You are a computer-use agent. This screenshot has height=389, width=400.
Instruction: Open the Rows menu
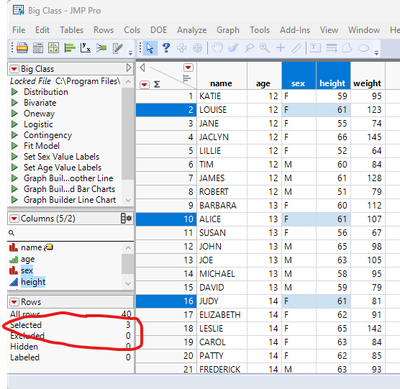103,30
